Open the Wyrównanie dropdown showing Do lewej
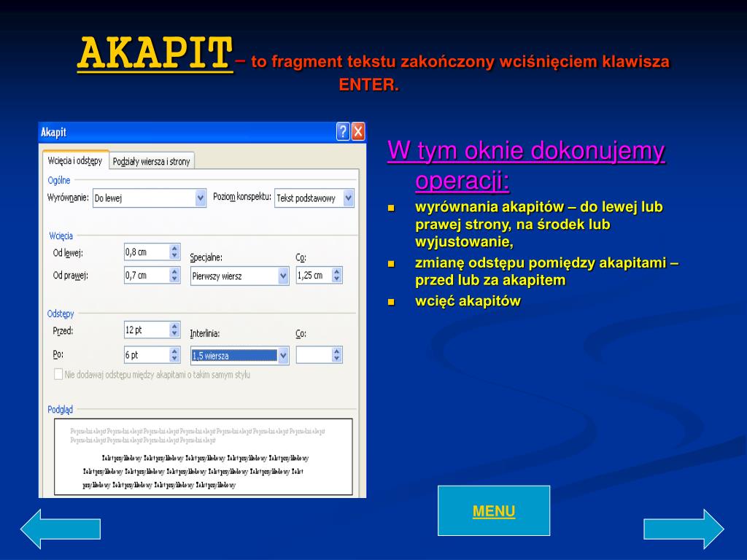Screen dimensions: 747x560 150,198
